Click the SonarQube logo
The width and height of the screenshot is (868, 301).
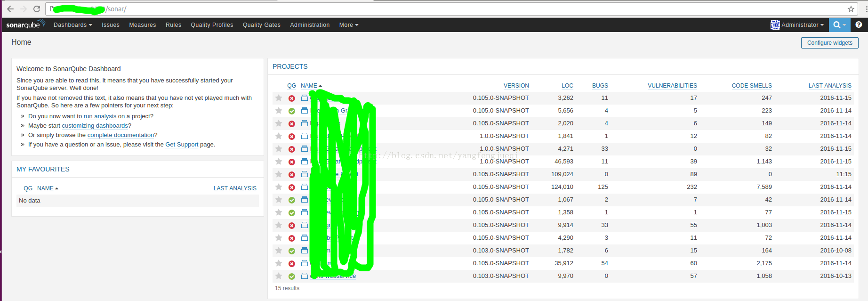click(25, 24)
